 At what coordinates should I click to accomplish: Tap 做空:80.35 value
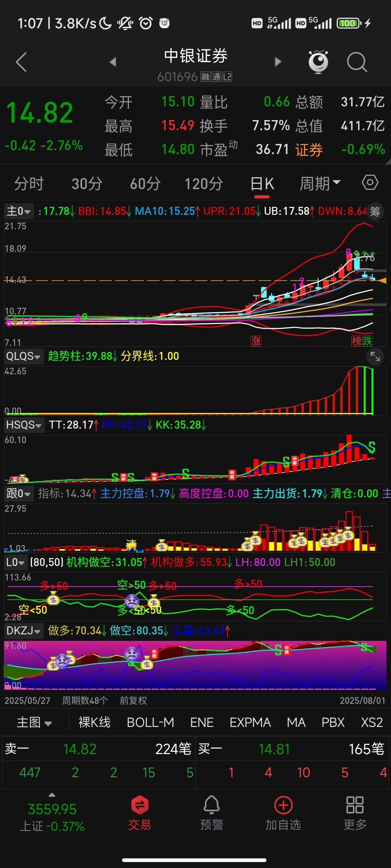tap(139, 631)
